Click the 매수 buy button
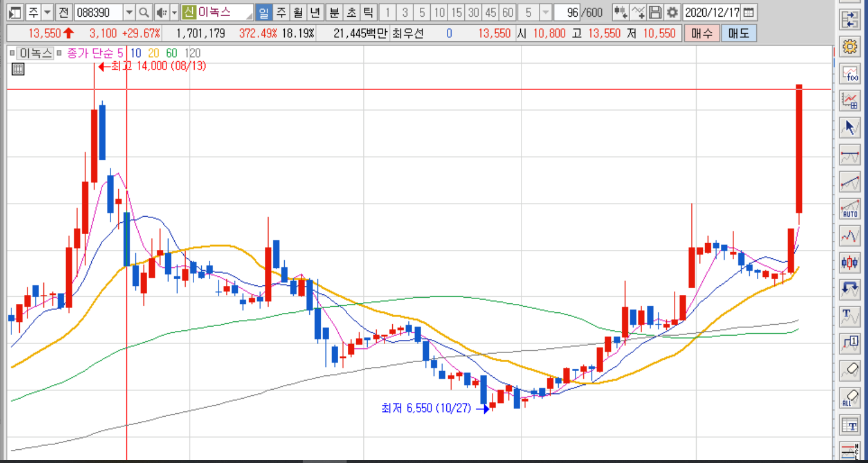Viewport: 868px width, 463px height. [x=701, y=34]
